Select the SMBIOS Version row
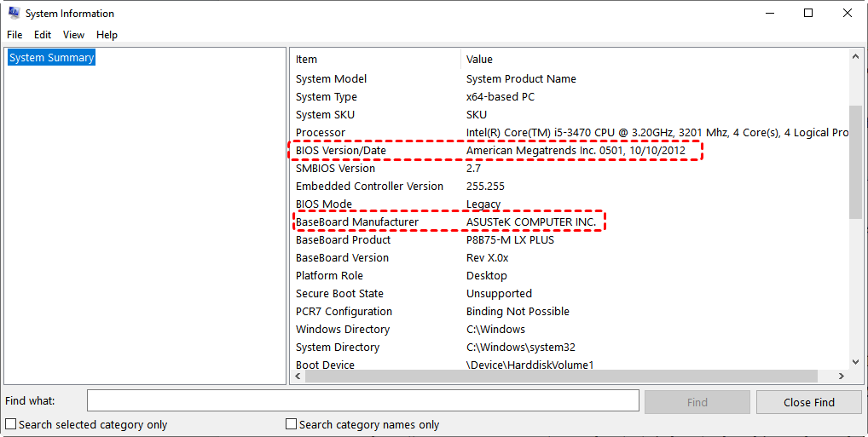The height and width of the screenshot is (437, 868). [570, 168]
